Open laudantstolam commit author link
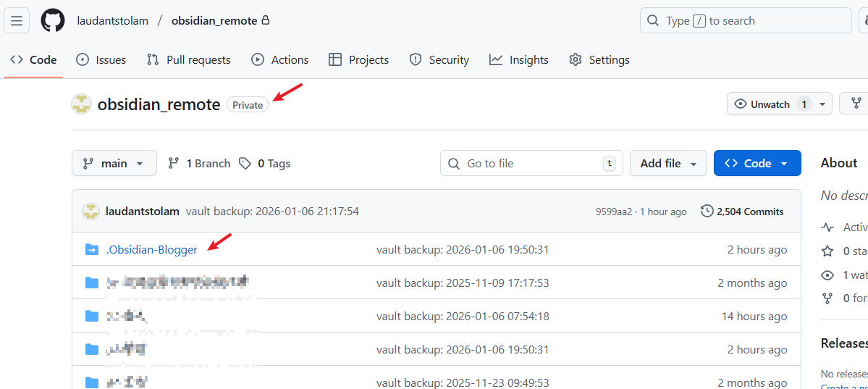 143,212
